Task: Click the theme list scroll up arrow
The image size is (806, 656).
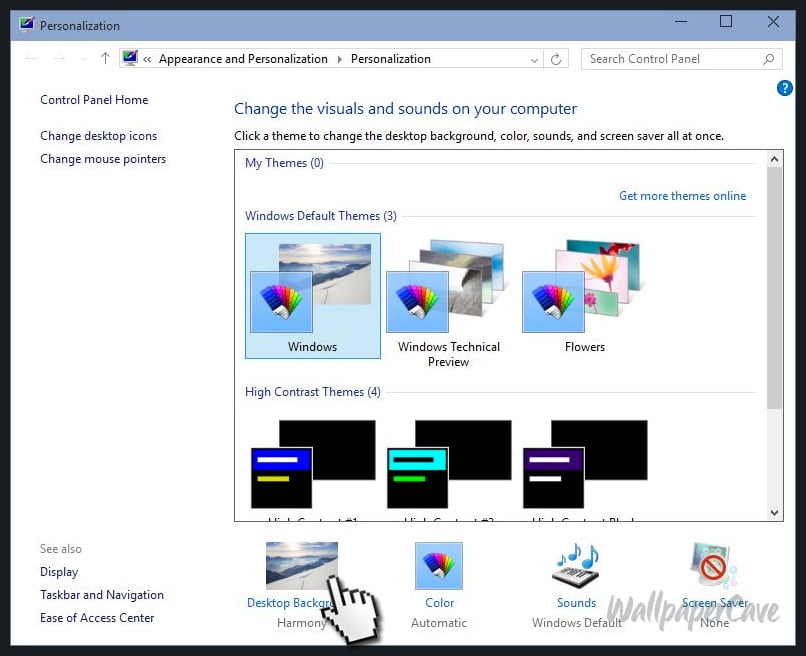Action: (775, 159)
